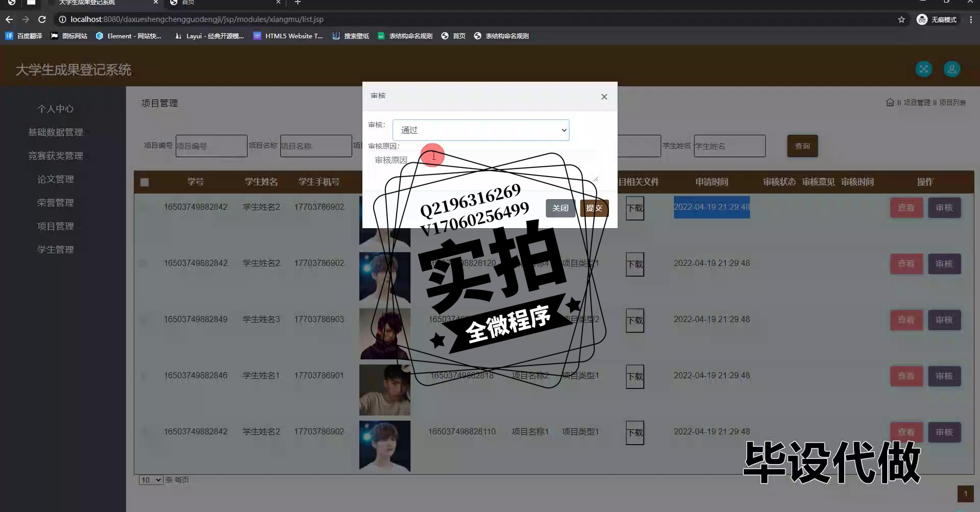Click 查看 in 学生姓名1 row
The image size is (980, 512).
coord(906,376)
